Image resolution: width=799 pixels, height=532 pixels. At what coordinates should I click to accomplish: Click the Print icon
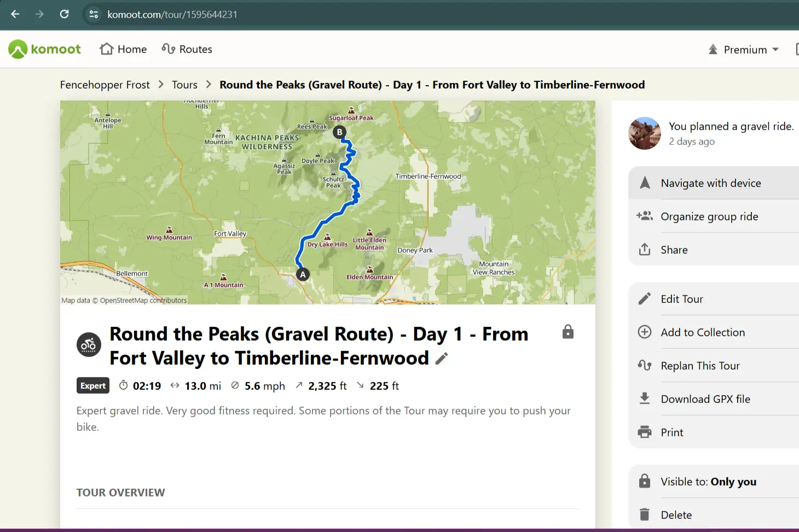click(x=645, y=432)
